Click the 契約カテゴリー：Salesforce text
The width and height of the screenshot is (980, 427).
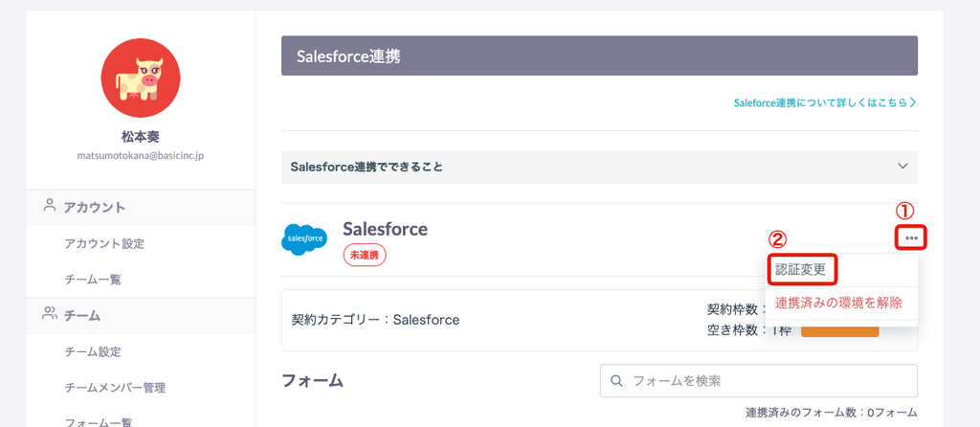coord(375,320)
